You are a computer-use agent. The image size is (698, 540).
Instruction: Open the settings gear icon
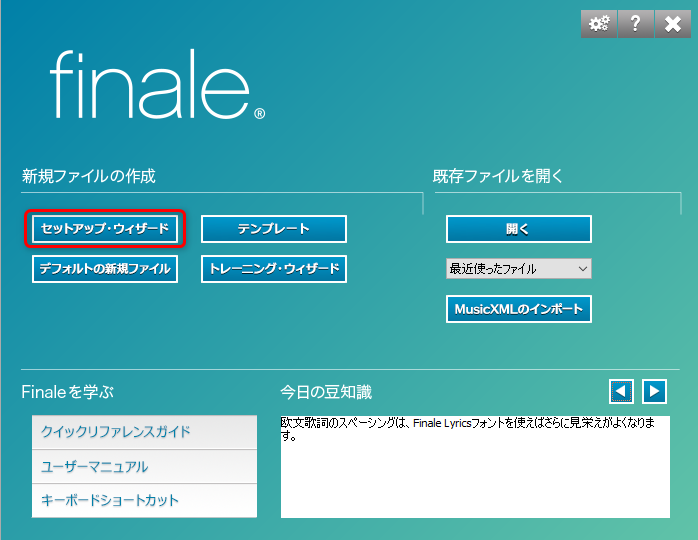pyautogui.click(x=599, y=24)
